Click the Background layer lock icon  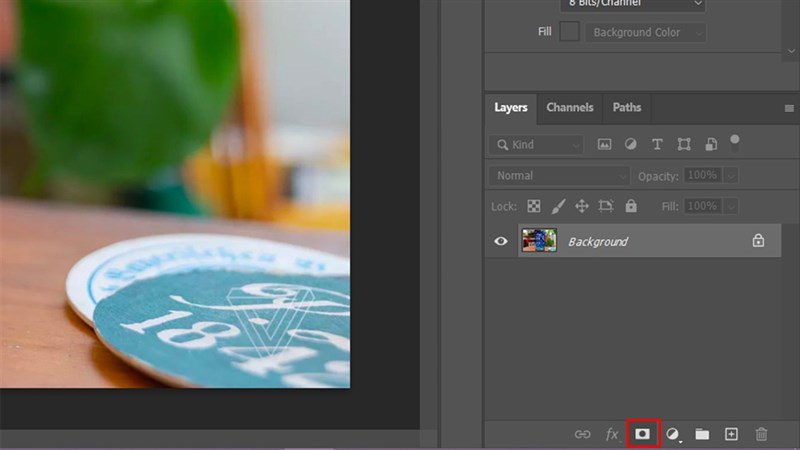click(x=758, y=240)
